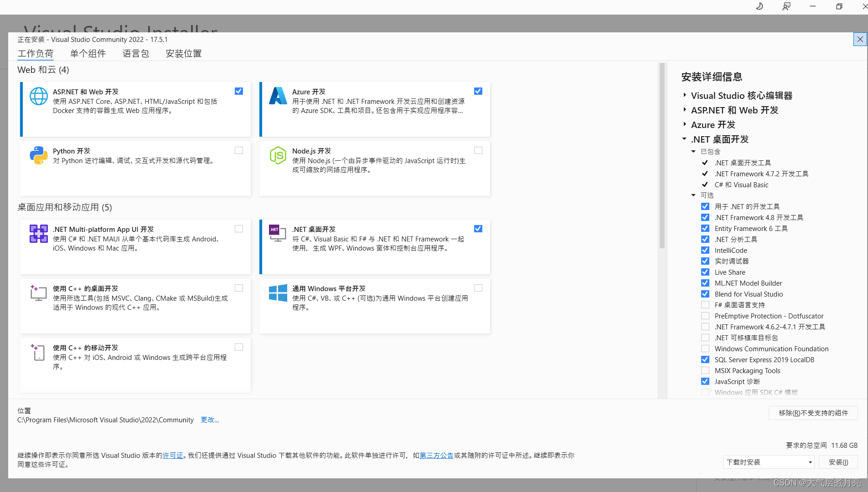Click the Node.js 开发 hexagon icon

point(278,155)
